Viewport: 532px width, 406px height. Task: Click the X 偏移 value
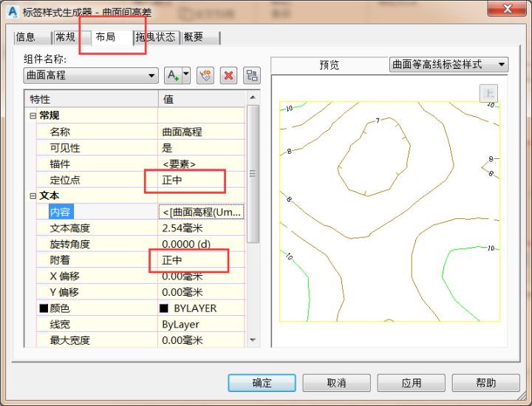click(201, 277)
